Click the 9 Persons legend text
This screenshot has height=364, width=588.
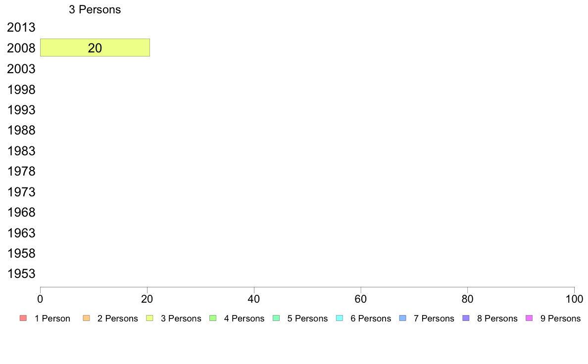pyautogui.click(x=560, y=318)
